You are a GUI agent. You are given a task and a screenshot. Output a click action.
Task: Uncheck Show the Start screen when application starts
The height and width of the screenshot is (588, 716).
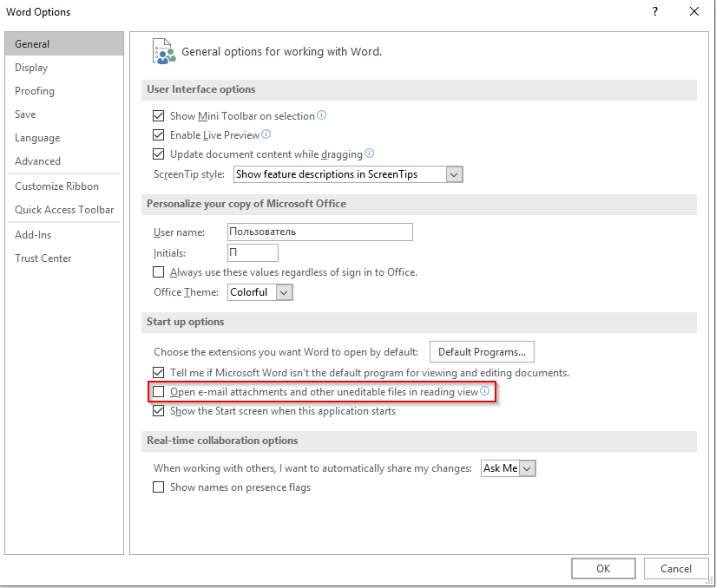tap(159, 411)
